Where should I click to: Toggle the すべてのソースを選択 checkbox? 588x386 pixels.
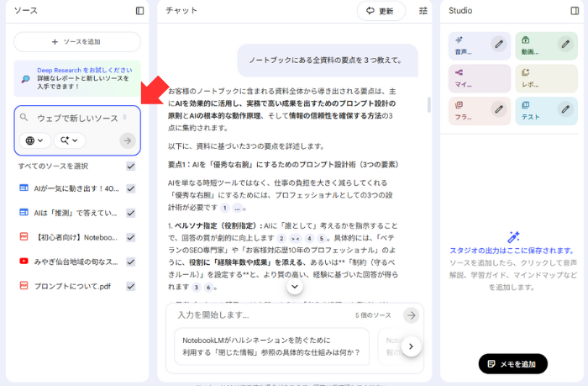pyautogui.click(x=130, y=166)
